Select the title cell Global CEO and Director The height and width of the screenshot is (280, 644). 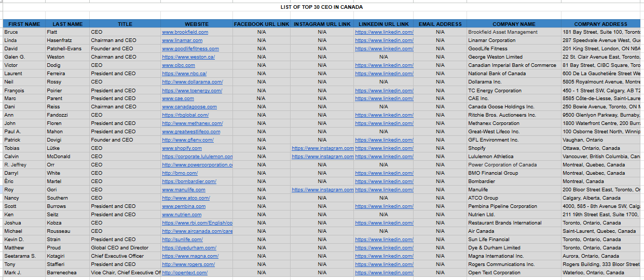pos(125,248)
